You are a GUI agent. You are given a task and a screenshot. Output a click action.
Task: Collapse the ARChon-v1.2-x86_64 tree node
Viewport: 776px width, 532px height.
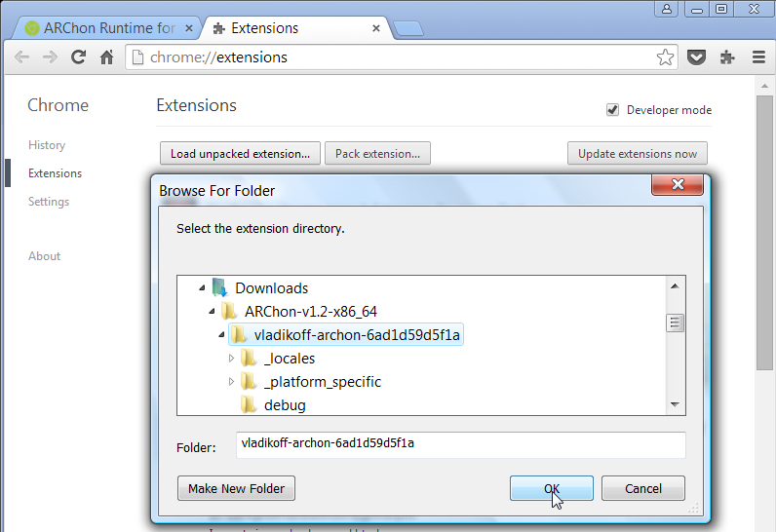[x=212, y=312]
